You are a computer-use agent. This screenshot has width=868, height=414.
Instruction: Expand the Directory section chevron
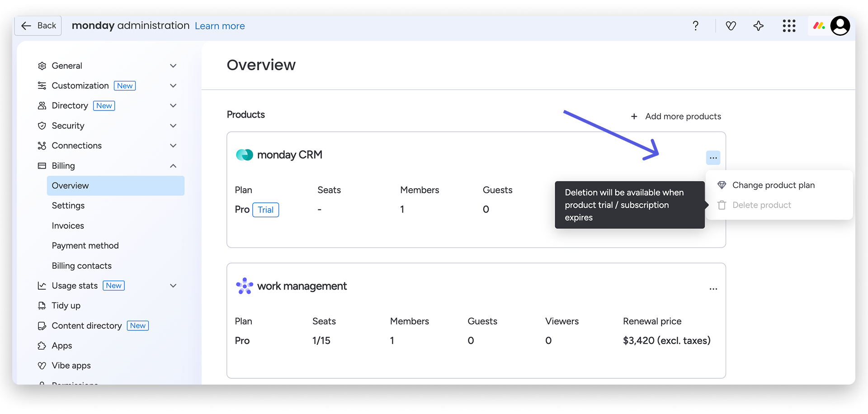point(173,106)
